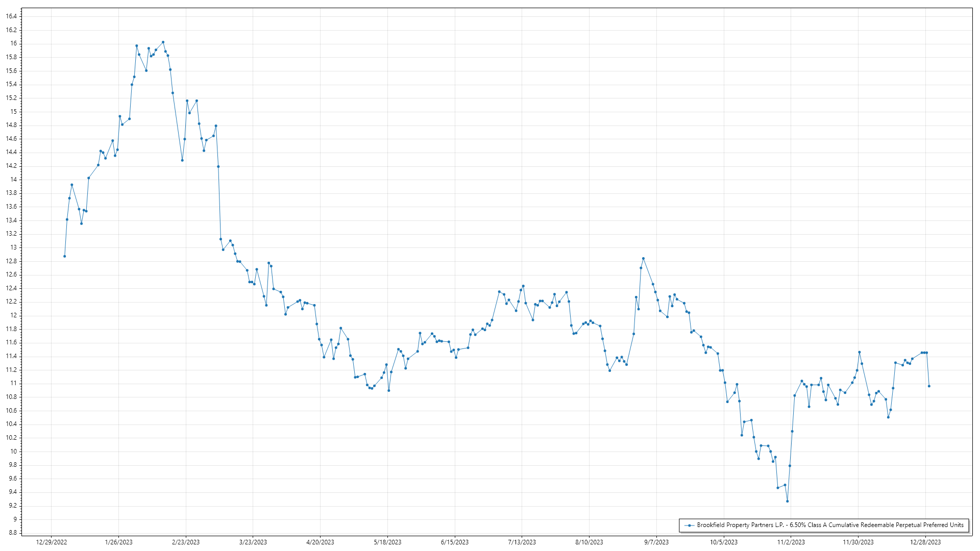
Task: Click the lowest data point near 9.2
Action: (787, 501)
